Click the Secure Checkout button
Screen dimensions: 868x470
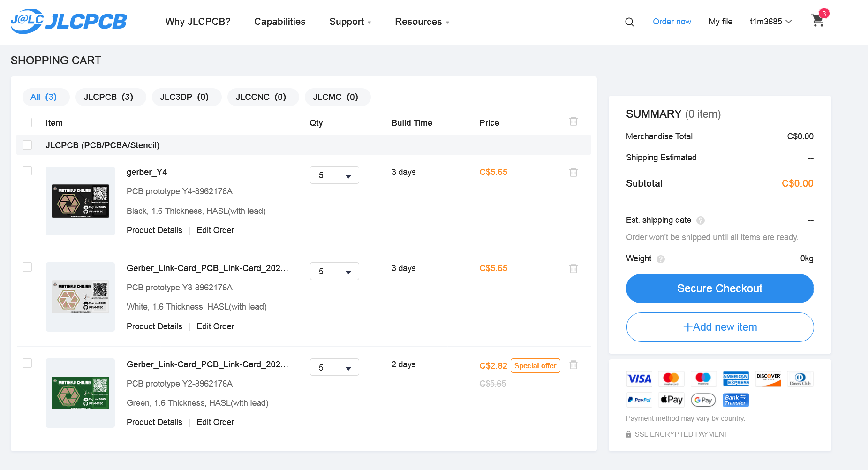720,288
